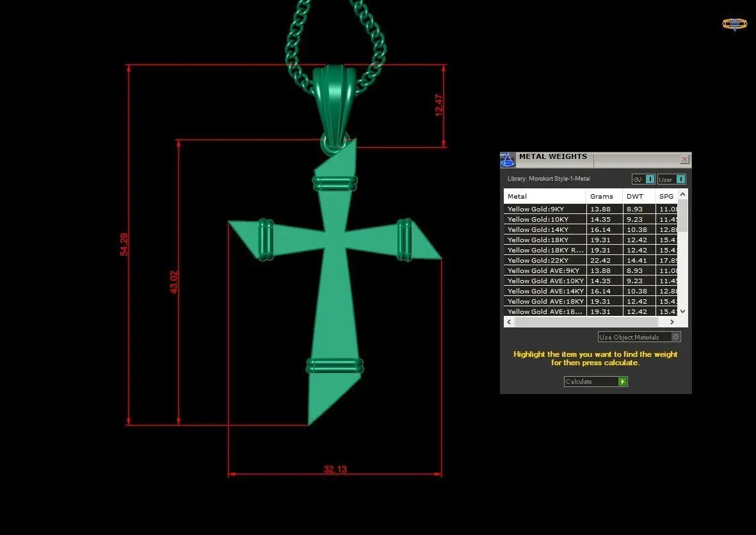
Task: Click right arrow of horizontal scrollbar
Action: [x=672, y=322]
